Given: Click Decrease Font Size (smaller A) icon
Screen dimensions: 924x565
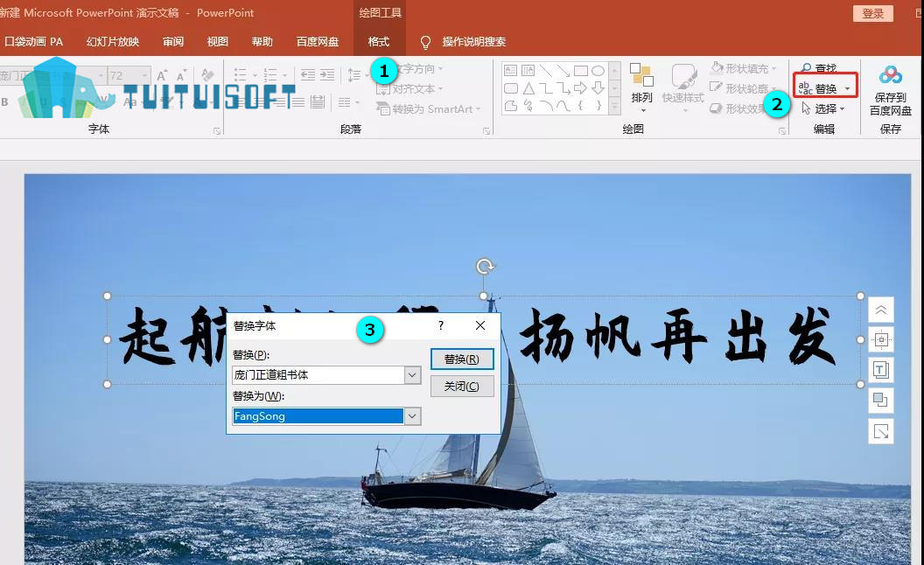Looking at the screenshot, I should click(x=181, y=75).
